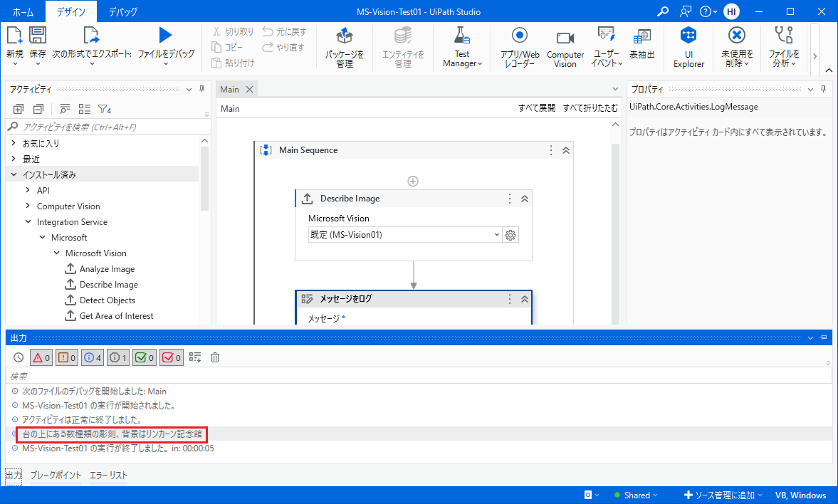This screenshot has width=838, height=504.
Task: Toggle red failed-check filter in Output
Action: click(172, 357)
